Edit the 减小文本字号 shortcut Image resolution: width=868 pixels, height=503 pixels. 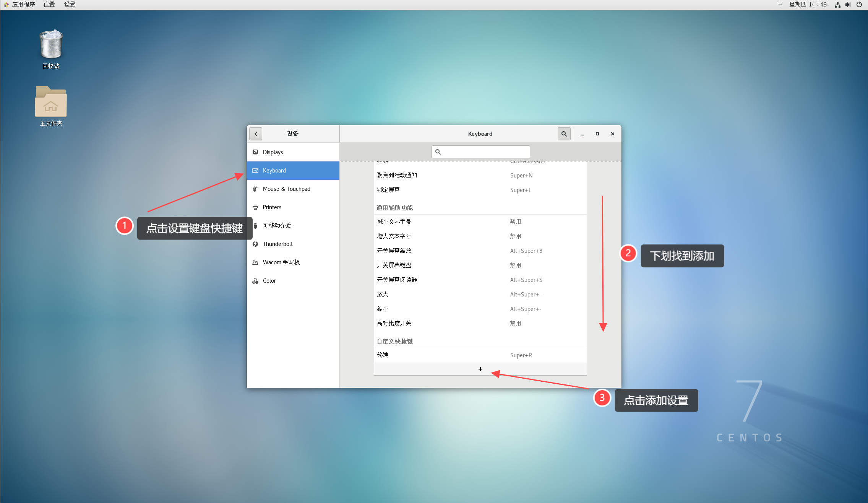[480, 222]
